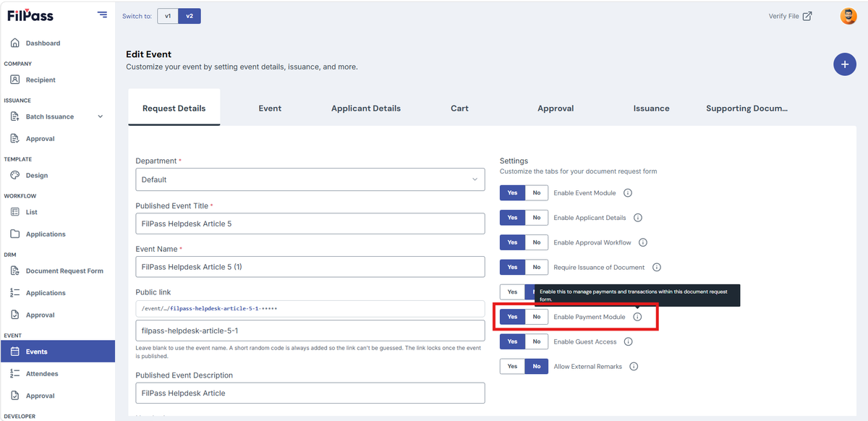Select Yes for Enable Guest Access
This screenshot has height=421, width=868.
point(512,341)
